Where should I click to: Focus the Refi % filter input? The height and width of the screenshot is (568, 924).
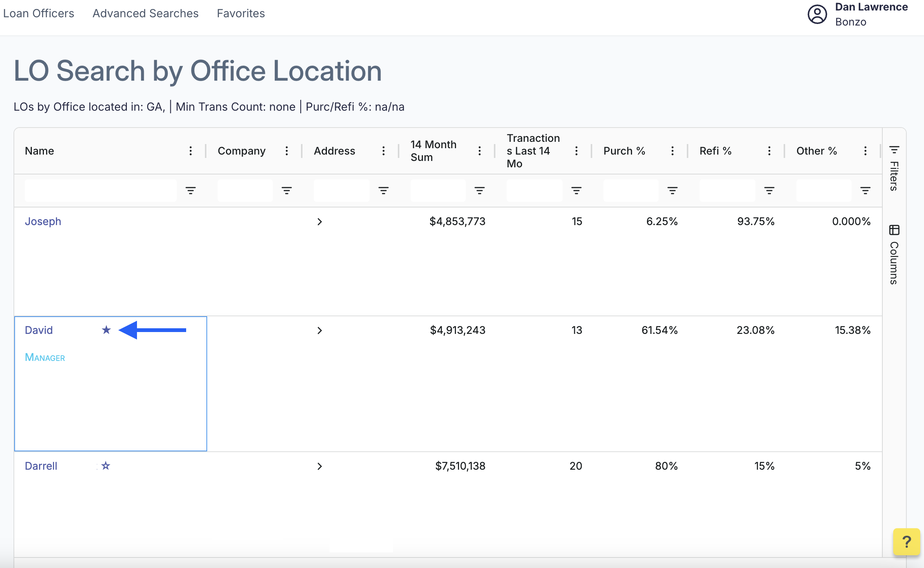[x=727, y=191]
